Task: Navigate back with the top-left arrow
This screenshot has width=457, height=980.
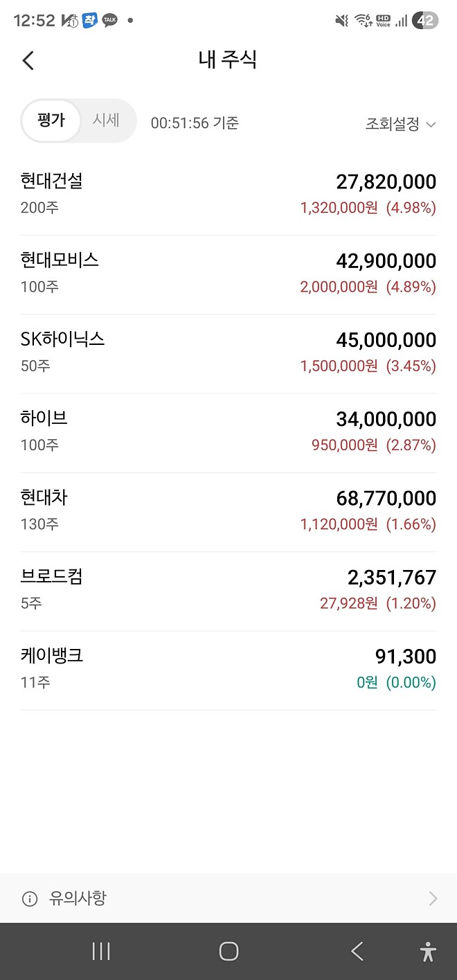Action: [x=28, y=60]
